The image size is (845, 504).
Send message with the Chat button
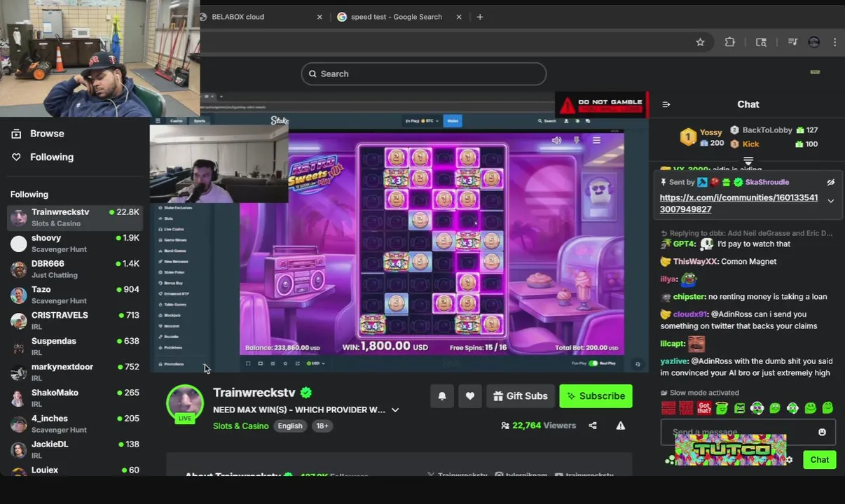click(819, 460)
